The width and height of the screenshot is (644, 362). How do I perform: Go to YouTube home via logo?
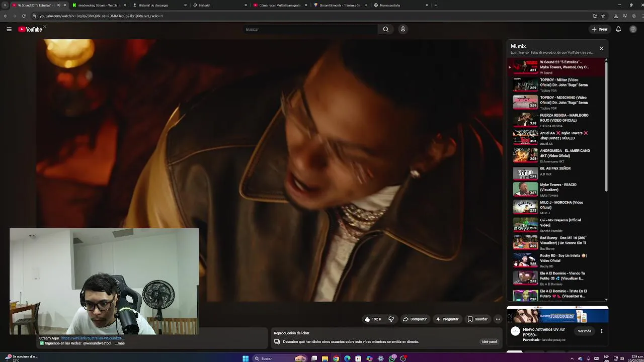pyautogui.click(x=30, y=29)
